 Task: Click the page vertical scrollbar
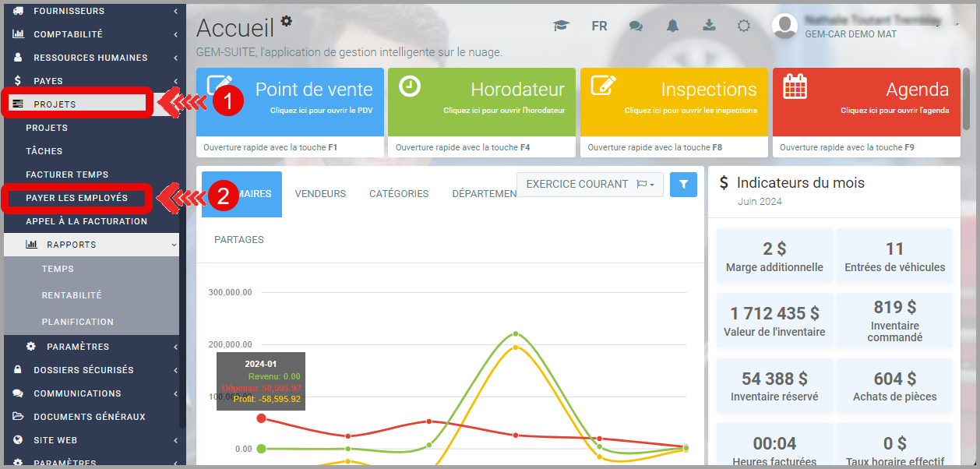[966, 97]
